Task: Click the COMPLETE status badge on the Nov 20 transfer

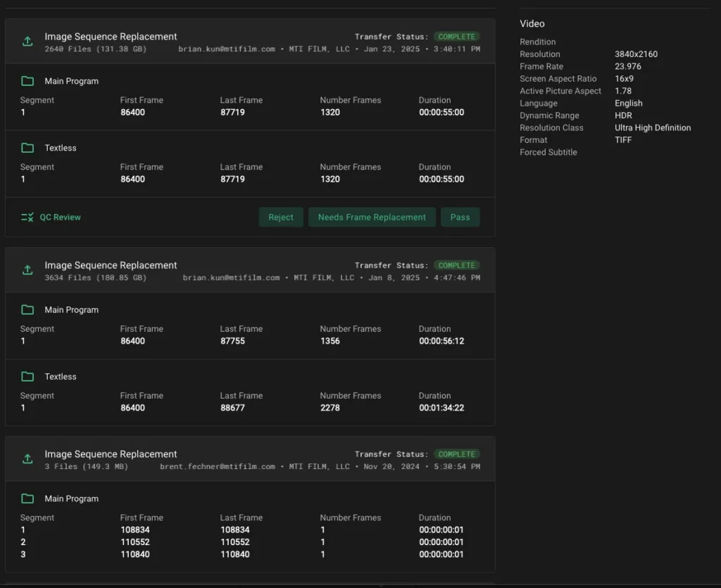Action: point(456,454)
